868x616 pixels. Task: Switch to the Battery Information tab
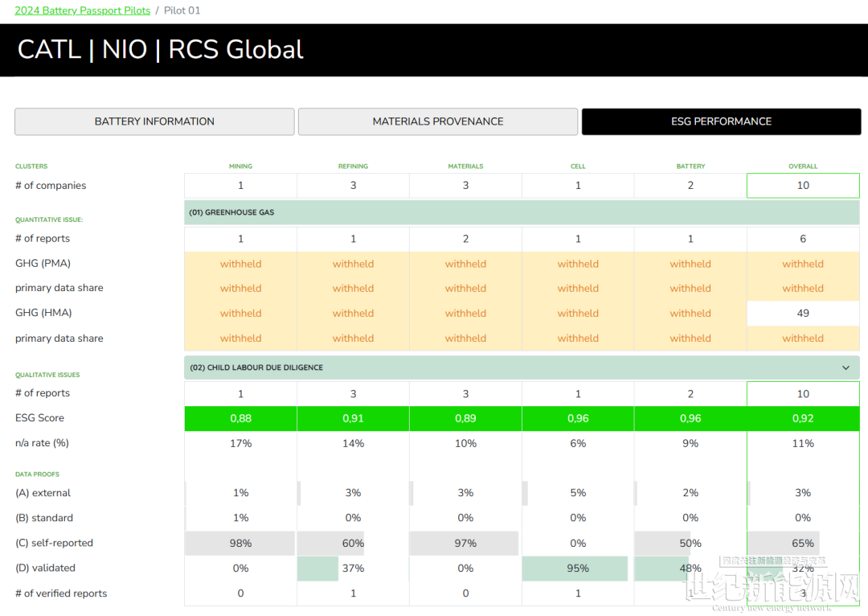(x=154, y=121)
